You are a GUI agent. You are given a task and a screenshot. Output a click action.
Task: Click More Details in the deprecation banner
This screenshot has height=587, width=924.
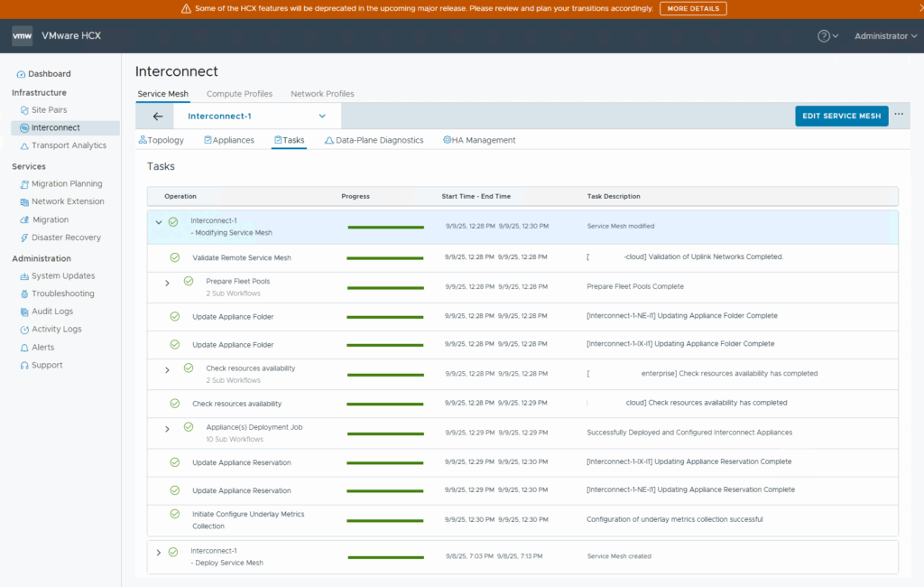(692, 8)
